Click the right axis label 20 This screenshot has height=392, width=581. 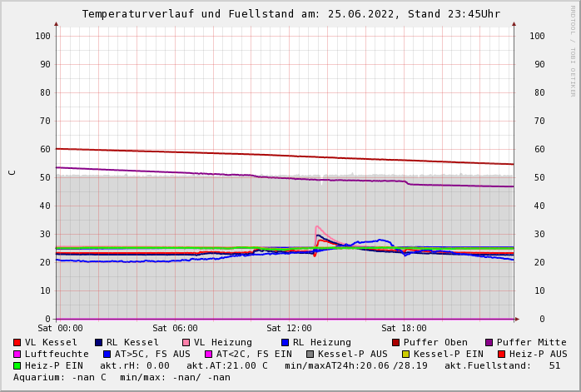(539, 263)
